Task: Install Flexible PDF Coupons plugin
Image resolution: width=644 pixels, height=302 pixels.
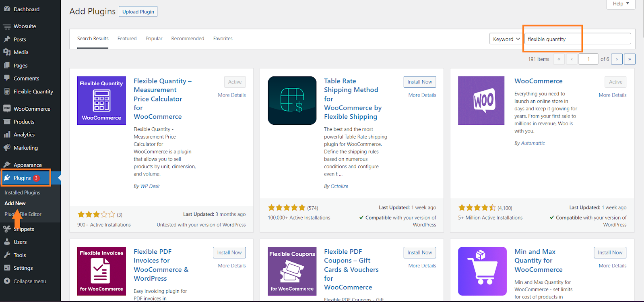Action: pyautogui.click(x=419, y=252)
